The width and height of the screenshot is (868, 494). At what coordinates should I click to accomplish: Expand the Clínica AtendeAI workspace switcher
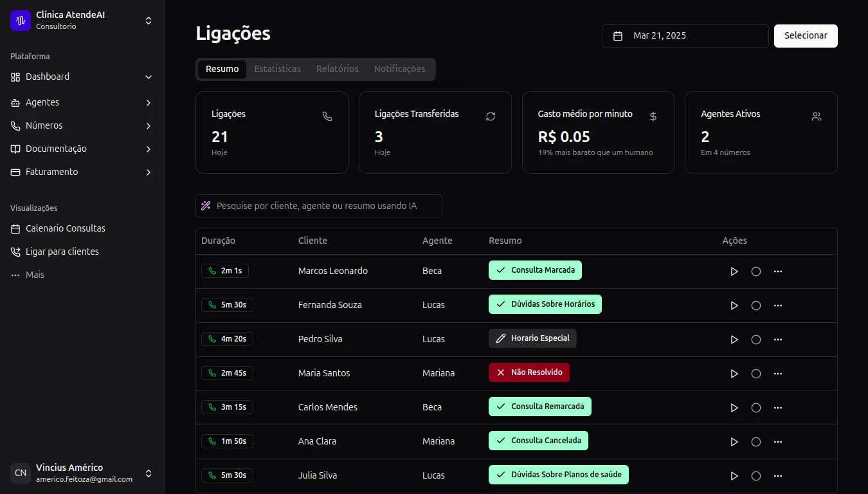coord(148,20)
